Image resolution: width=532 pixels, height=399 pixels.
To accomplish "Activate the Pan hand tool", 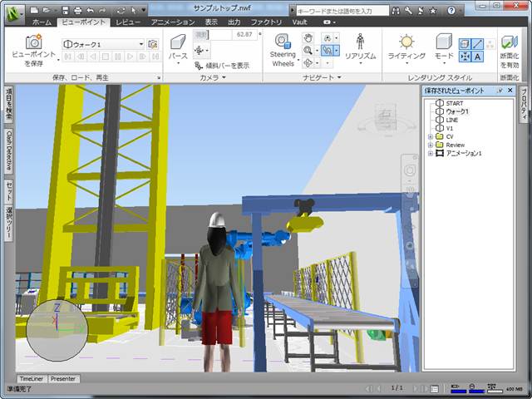I will pyautogui.click(x=308, y=38).
